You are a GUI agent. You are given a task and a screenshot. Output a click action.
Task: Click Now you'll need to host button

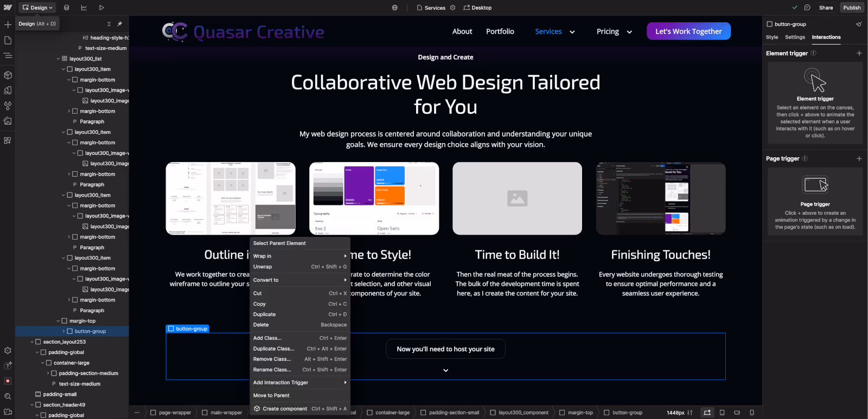coord(445,349)
